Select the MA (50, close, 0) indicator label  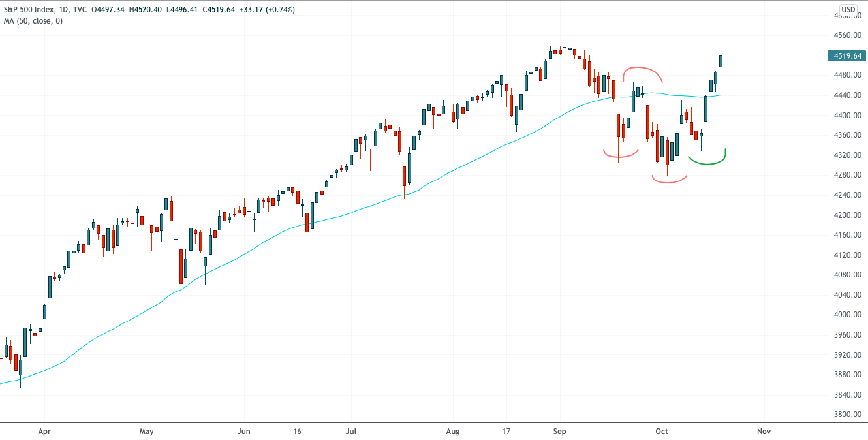tap(32, 21)
